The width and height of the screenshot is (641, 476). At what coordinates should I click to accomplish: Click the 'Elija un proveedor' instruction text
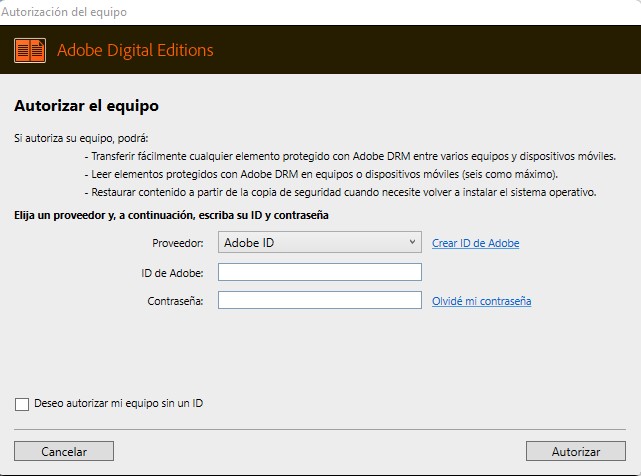pos(171,215)
